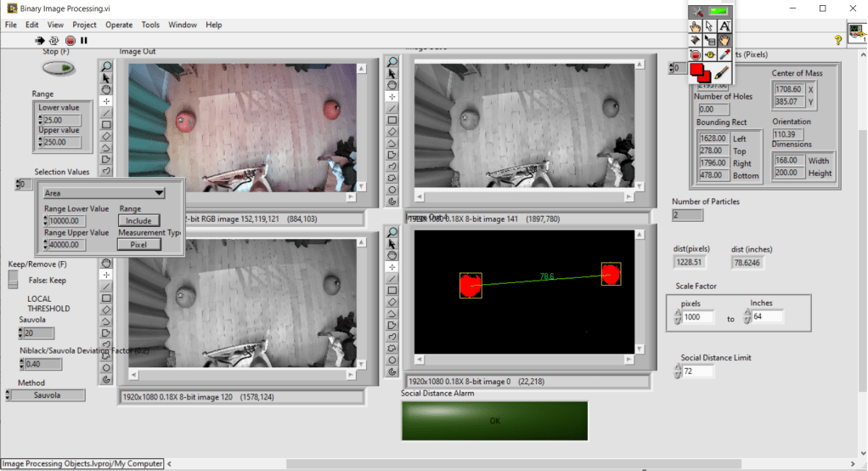Select the paintbrush coloring tool in palette
Viewport: 868px width, 471px height.
pyautogui.click(x=723, y=72)
